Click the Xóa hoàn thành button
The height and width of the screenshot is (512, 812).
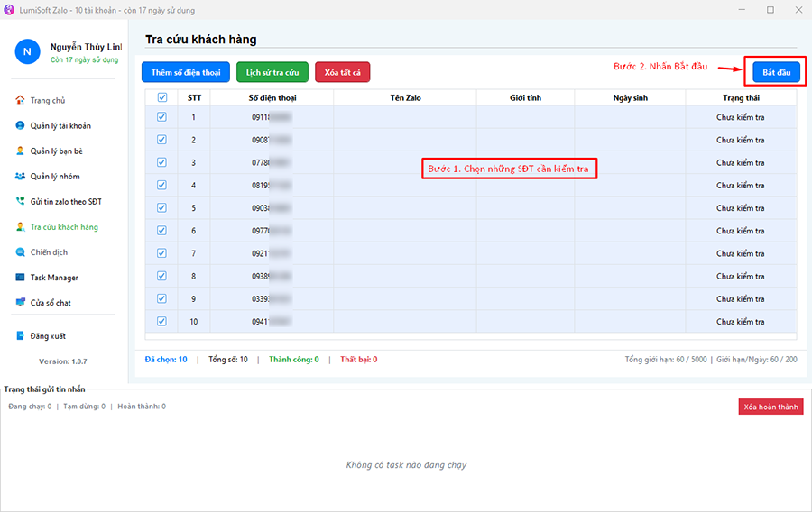click(770, 407)
